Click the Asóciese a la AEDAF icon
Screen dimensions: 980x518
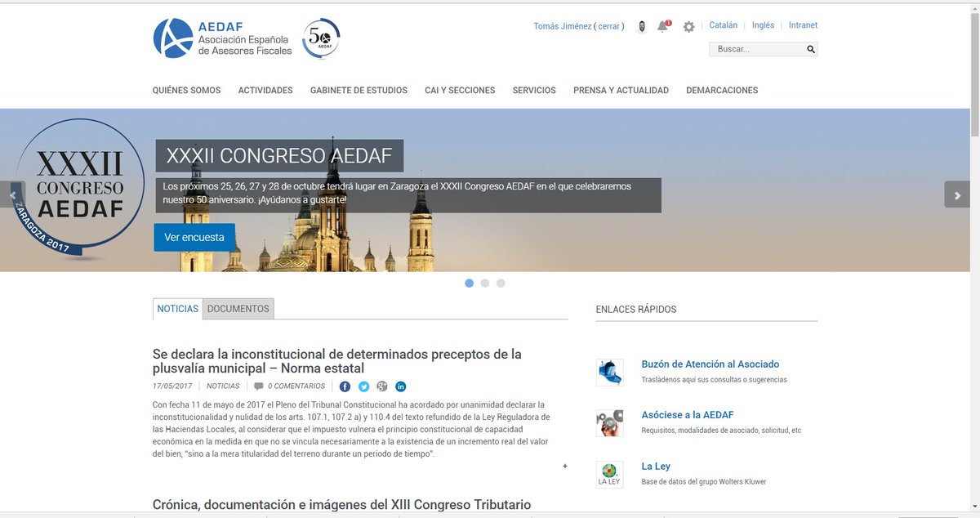click(x=609, y=422)
